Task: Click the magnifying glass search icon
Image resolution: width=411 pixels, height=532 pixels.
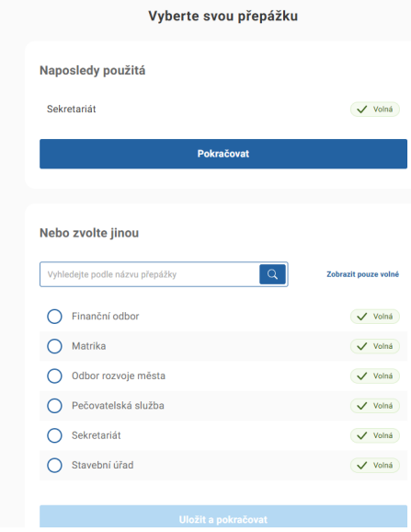Action: [x=272, y=274]
